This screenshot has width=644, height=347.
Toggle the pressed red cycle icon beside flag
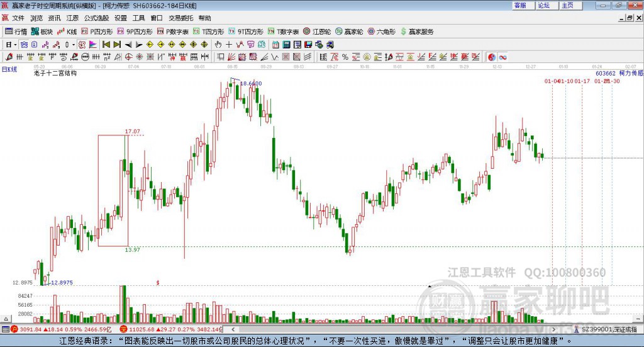click(82, 45)
